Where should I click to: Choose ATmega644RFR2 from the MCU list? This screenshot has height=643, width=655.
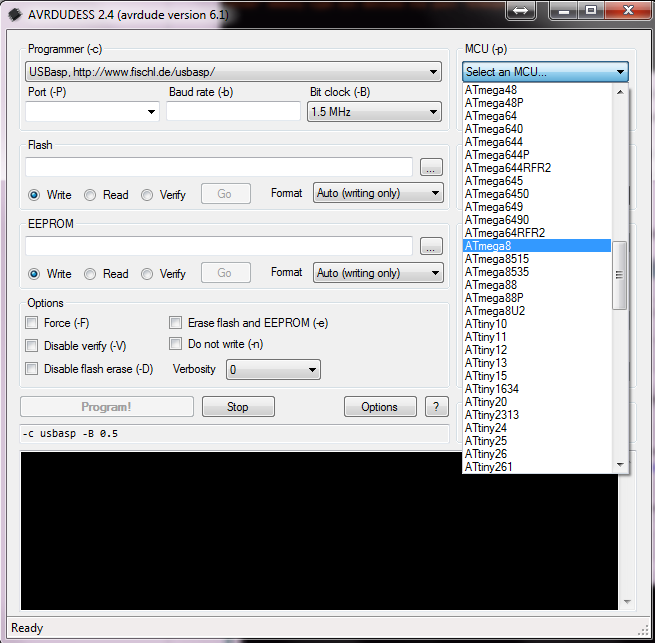tap(537, 168)
